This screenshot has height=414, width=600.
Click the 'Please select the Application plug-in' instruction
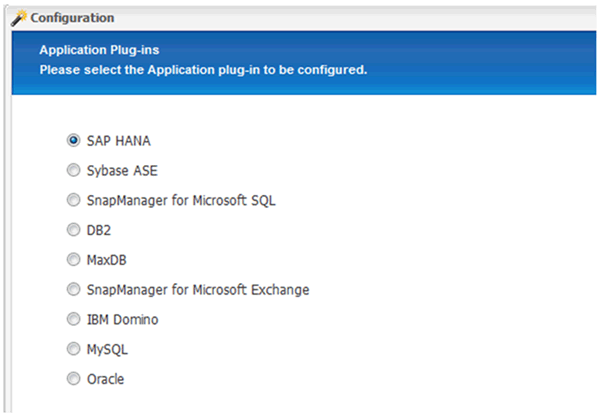[x=202, y=71]
